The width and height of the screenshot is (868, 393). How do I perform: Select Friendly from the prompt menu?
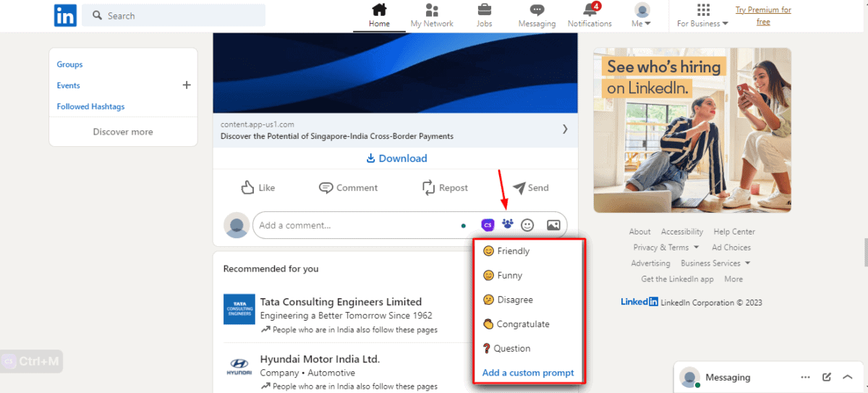[x=513, y=251]
